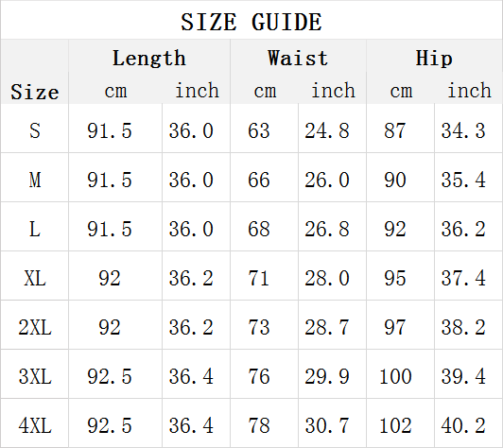Select the Hip column header

pyautogui.click(x=434, y=58)
